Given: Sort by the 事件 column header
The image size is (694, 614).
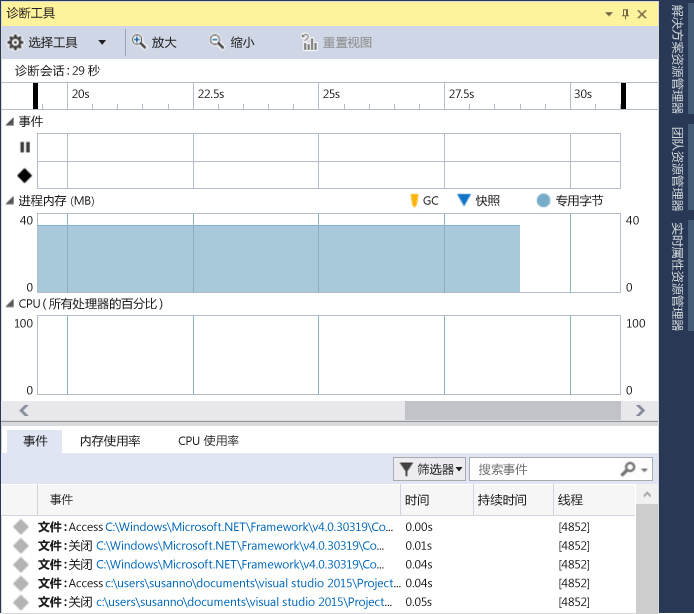Looking at the screenshot, I should click(x=219, y=500).
